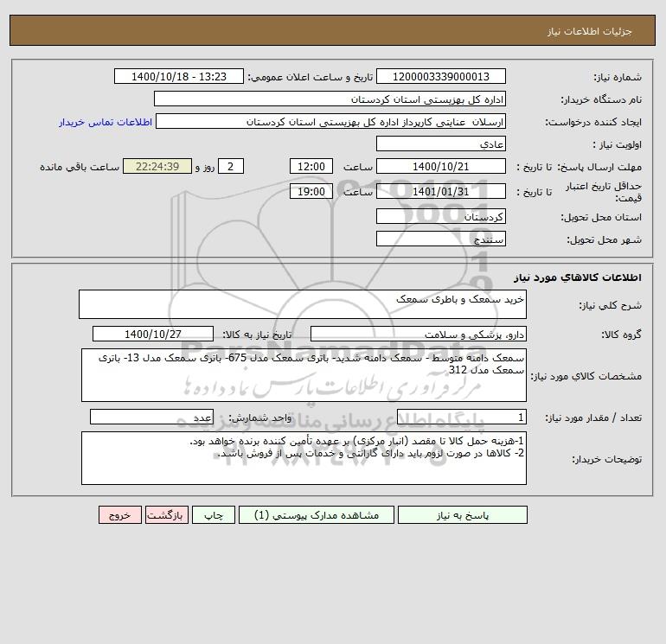Click the remaining time countdown 22:24:39
The image size is (666, 644).
[157, 167]
